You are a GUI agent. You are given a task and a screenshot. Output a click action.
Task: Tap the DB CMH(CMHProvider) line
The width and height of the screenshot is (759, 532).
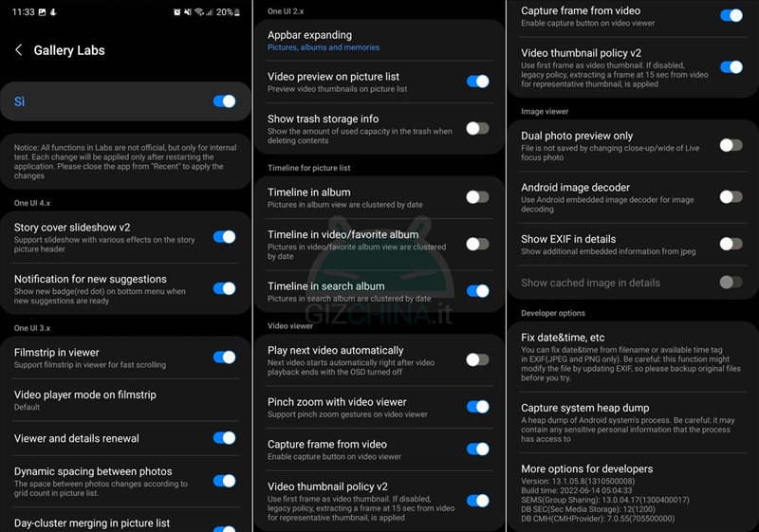click(598, 519)
